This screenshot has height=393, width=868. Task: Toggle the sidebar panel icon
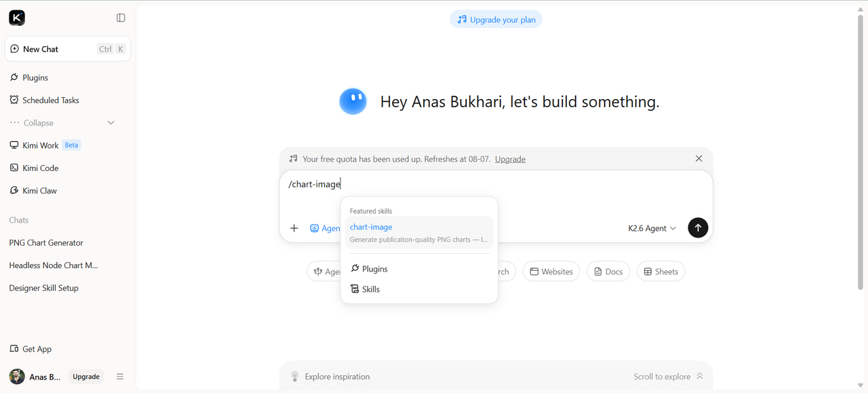coord(121,18)
